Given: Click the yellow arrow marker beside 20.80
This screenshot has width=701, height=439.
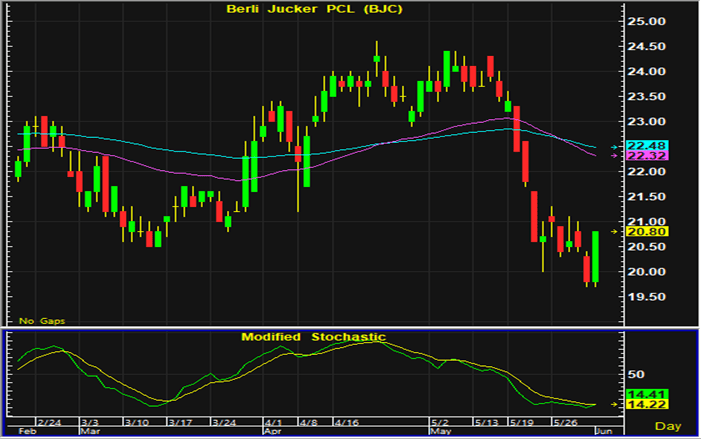Looking at the screenshot, I should coord(616,231).
